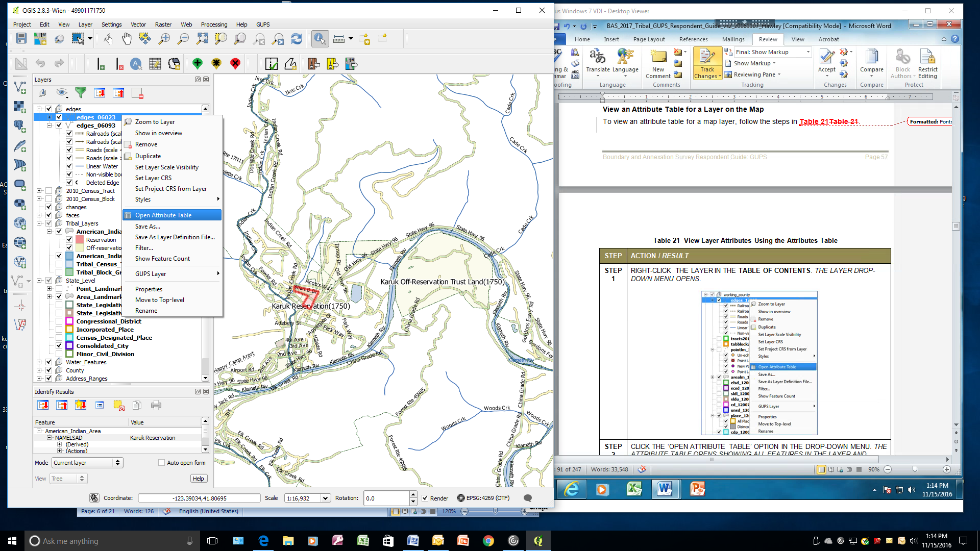This screenshot has width=980, height=551.
Task: Open the identify Mode Current layer dropdown
Action: tap(87, 463)
